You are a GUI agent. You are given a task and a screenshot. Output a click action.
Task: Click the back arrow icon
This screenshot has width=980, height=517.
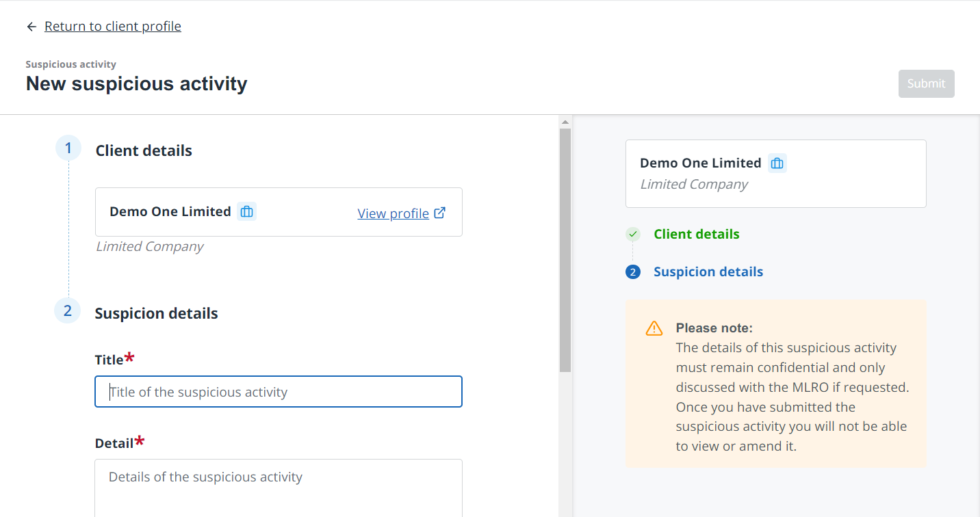pos(31,27)
